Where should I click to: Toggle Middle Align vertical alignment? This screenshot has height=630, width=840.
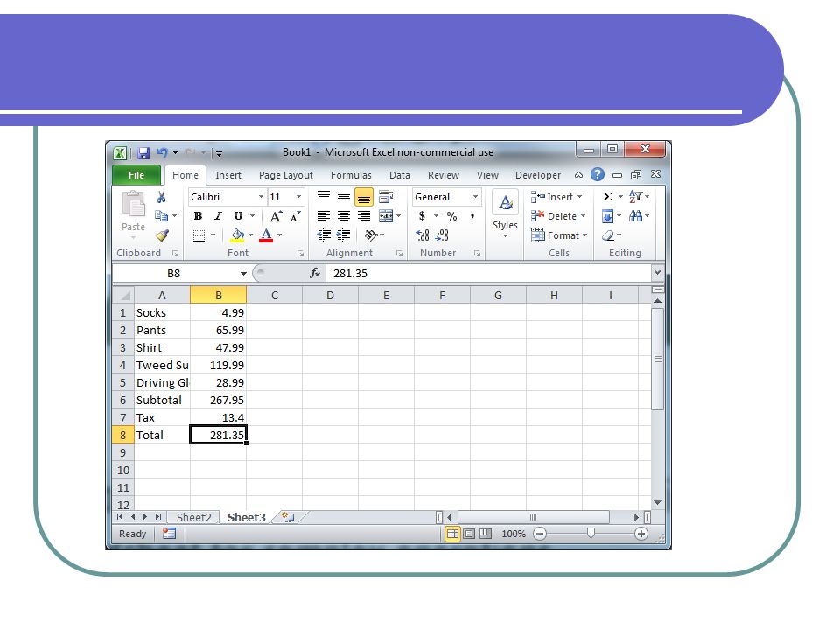[344, 197]
